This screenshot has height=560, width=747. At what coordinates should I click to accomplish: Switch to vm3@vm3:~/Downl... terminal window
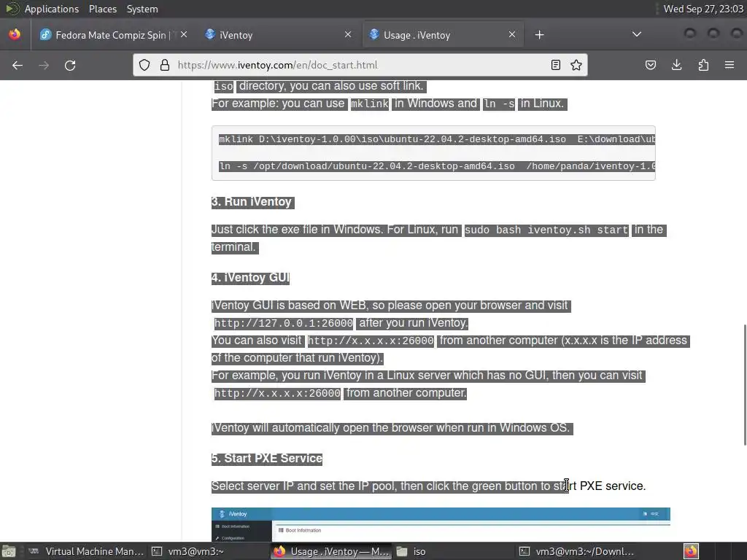click(576, 551)
